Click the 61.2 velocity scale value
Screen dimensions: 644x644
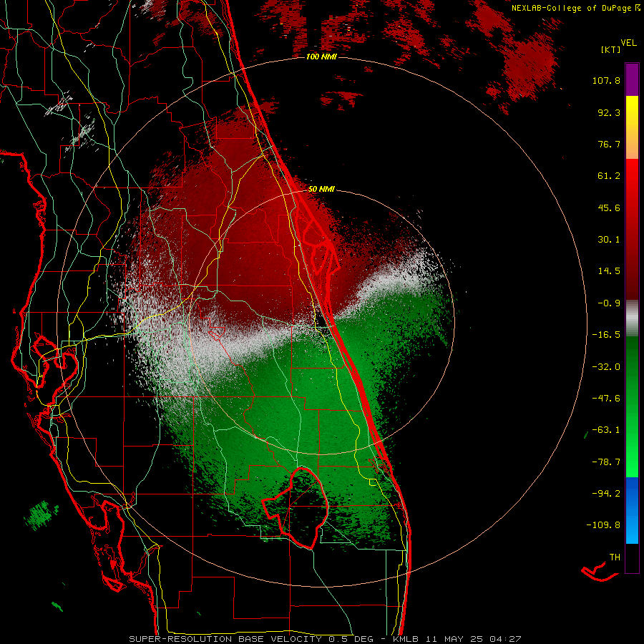609,176
